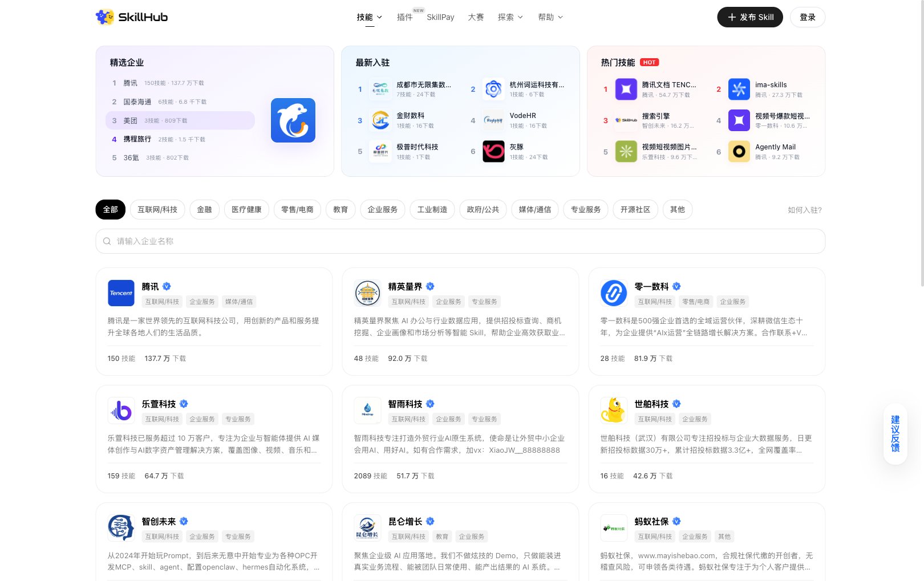Click the 蚂蚁社保 company logo
This screenshot has width=924, height=581.
614,528
